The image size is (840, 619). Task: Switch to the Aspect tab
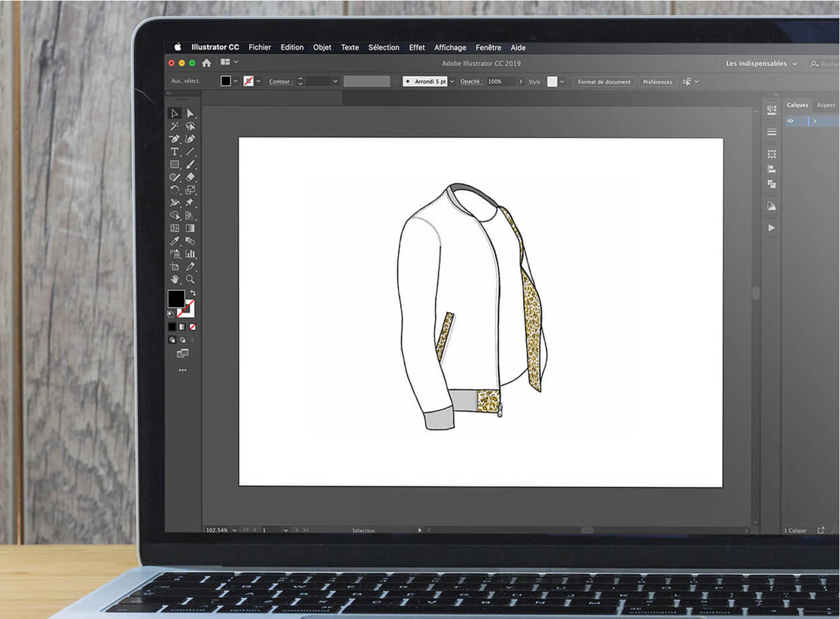click(825, 105)
